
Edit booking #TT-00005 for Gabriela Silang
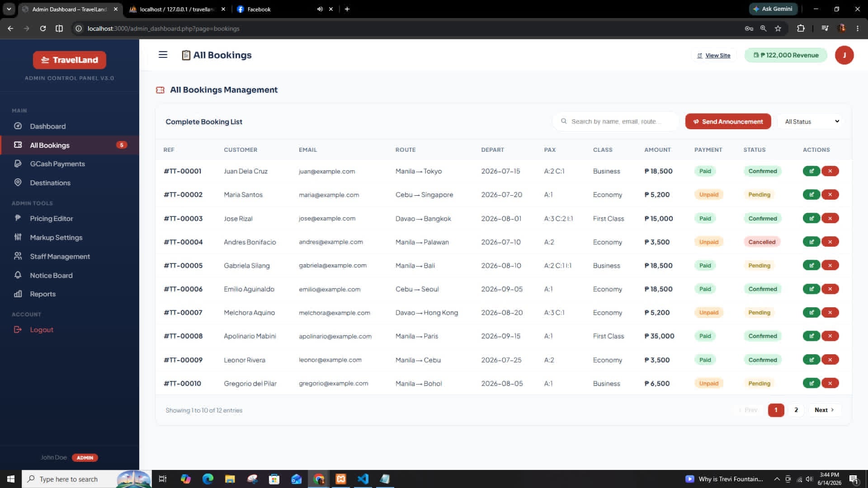(x=811, y=265)
